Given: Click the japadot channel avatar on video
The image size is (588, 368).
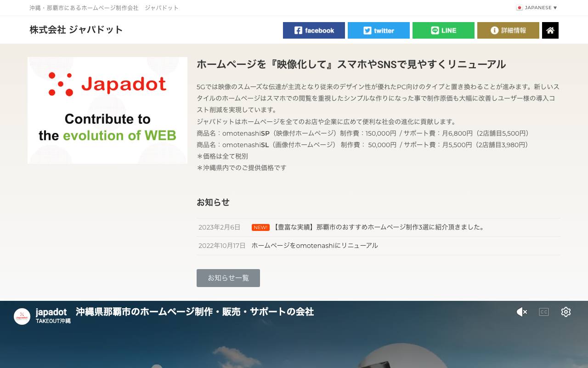Looking at the screenshot, I should pos(22,316).
